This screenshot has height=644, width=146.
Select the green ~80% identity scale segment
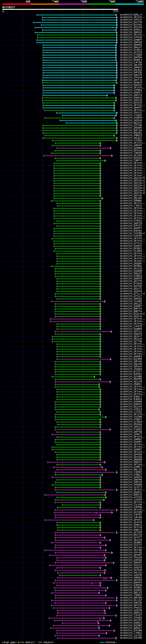pyautogui.click(x=101, y=4)
